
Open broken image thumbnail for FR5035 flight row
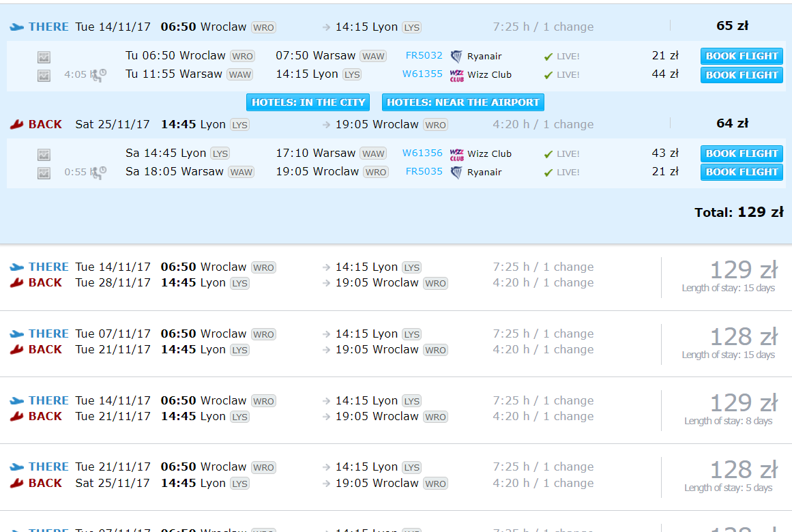(x=44, y=173)
